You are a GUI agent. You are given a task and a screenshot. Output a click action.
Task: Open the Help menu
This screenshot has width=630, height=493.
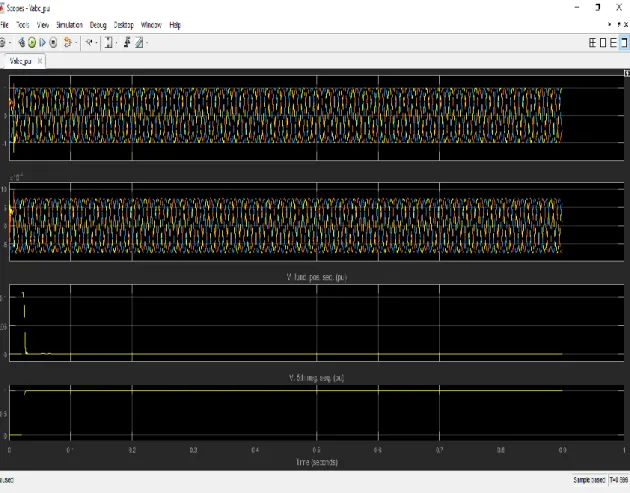point(175,25)
